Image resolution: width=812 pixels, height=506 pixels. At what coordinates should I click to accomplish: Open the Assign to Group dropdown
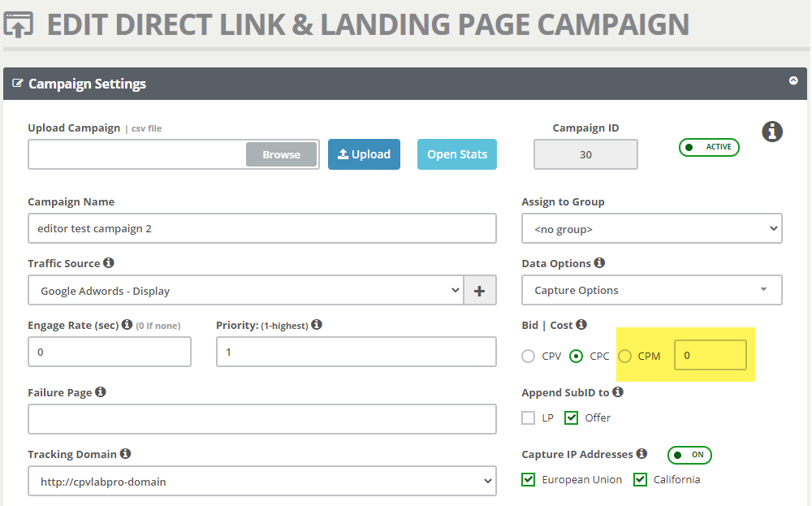coord(651,229)
